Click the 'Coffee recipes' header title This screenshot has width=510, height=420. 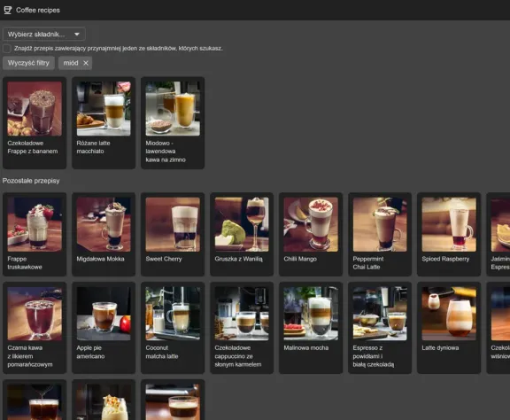(38, 10)
